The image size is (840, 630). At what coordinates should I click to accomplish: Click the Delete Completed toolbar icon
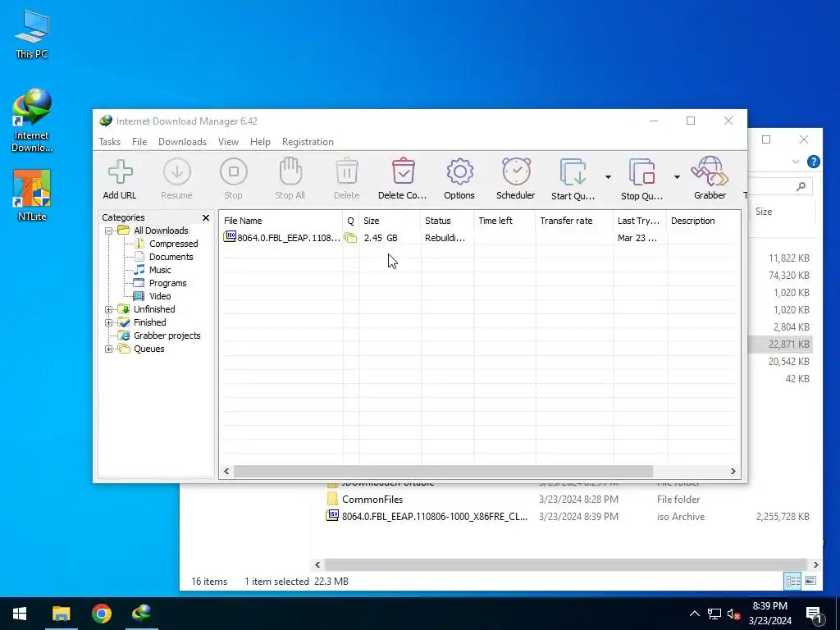click(404, 171)
